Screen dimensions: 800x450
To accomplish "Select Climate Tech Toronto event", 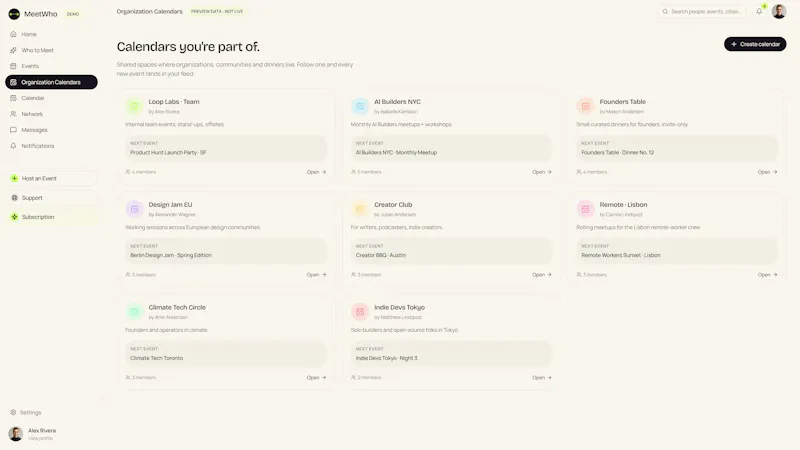I will (226, 354).
